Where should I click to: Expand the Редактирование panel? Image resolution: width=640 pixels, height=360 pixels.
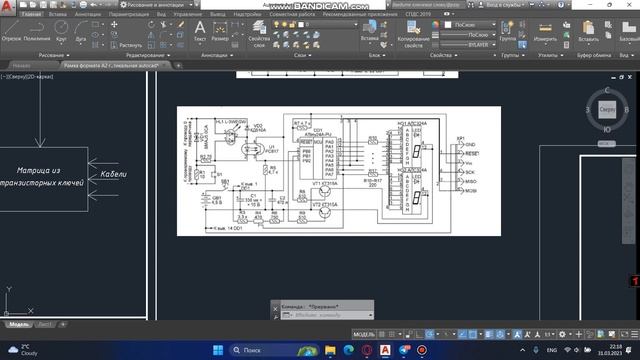pyautogui.click(x=148, y=55)
